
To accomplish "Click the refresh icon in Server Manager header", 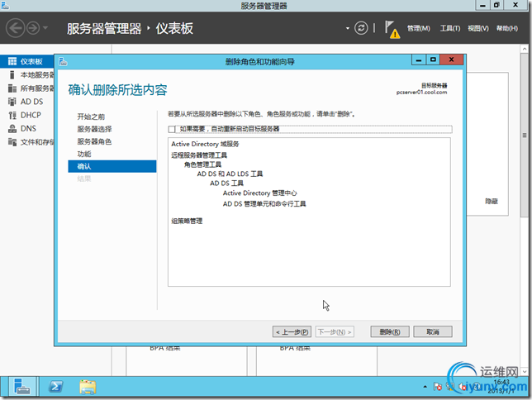I will [x=361, y=28].
